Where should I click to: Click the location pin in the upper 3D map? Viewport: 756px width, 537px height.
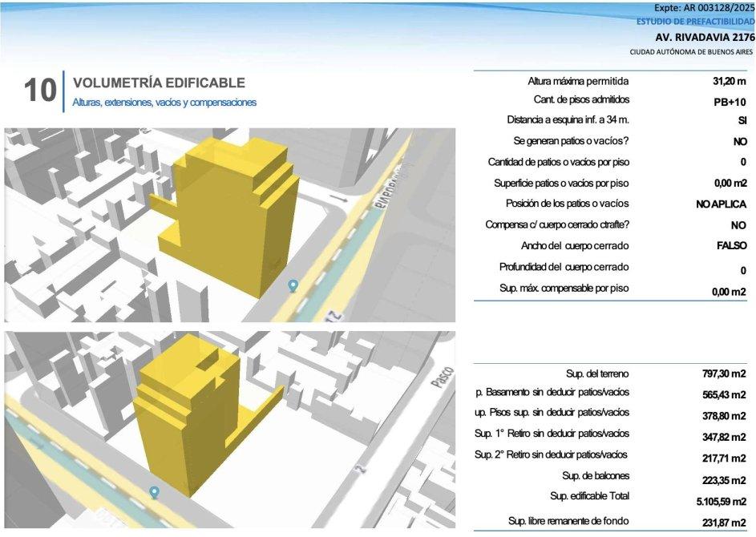293,285
